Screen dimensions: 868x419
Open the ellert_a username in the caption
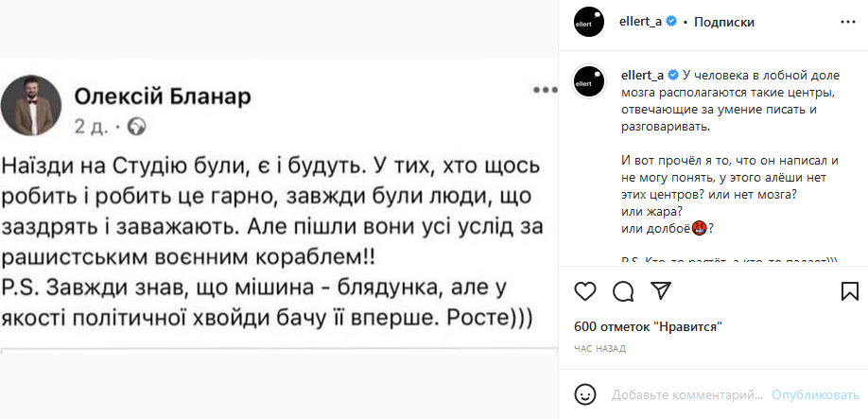pos(642,75)
